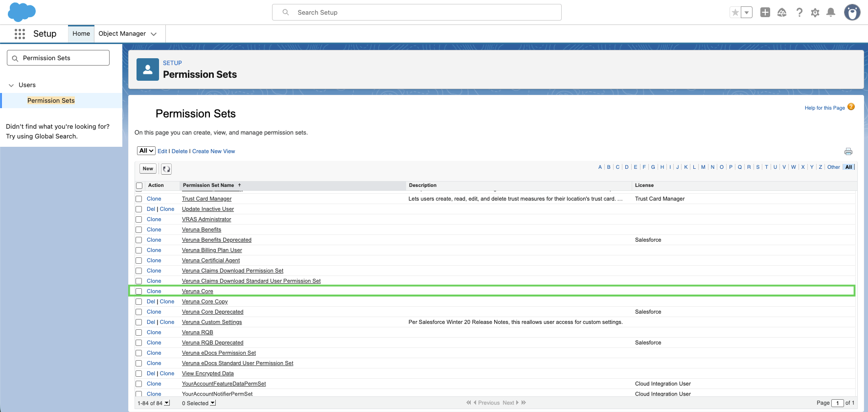Click the Permission Sets header icon
The image size is (868, 412).
(x=148, y=69)
